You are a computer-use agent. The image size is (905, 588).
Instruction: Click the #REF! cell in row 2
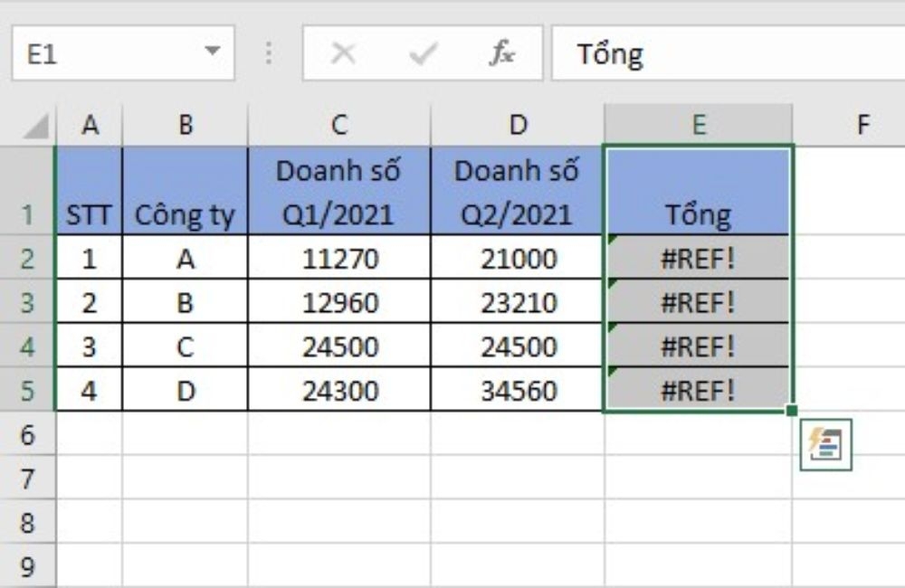click(x=699, y=257)
